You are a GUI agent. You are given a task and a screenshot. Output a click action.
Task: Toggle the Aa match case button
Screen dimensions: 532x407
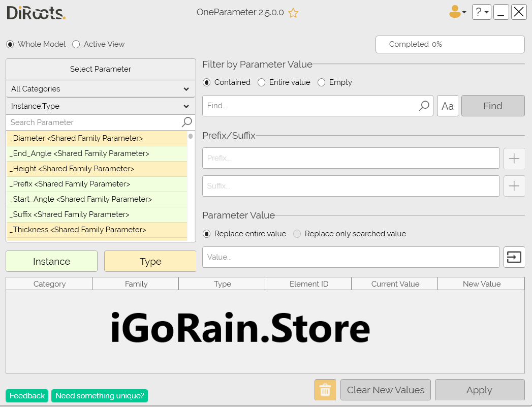point(448,106)
